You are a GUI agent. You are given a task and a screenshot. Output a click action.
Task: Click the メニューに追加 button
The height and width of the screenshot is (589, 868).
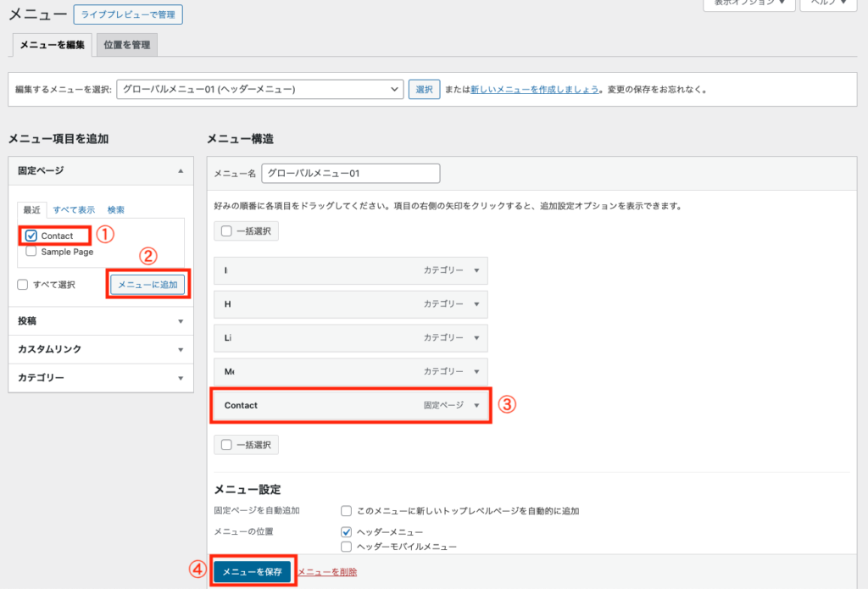[x=147, y=285]
